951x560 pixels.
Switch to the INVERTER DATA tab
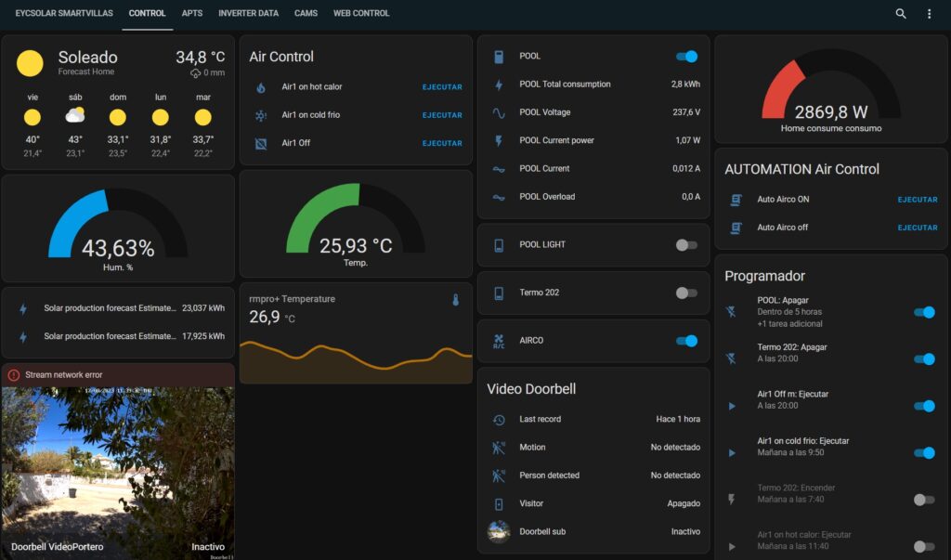(x=248, y=14)
